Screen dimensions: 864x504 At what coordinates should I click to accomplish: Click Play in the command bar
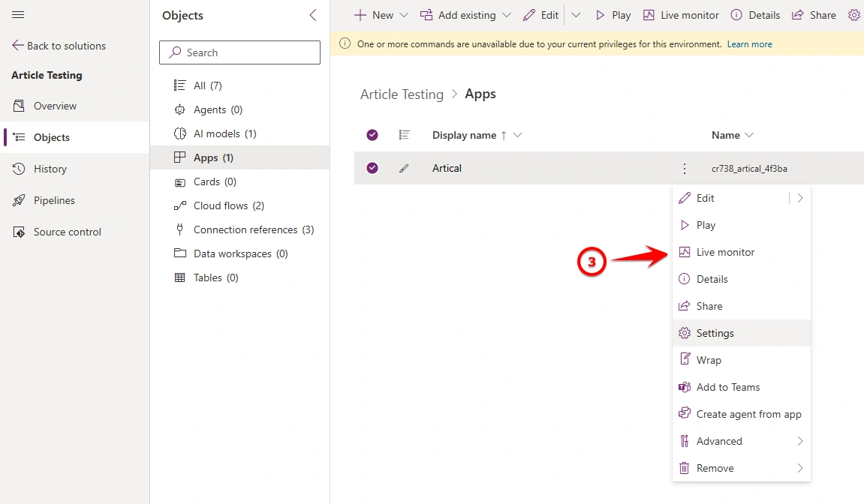tap(613, 16)
